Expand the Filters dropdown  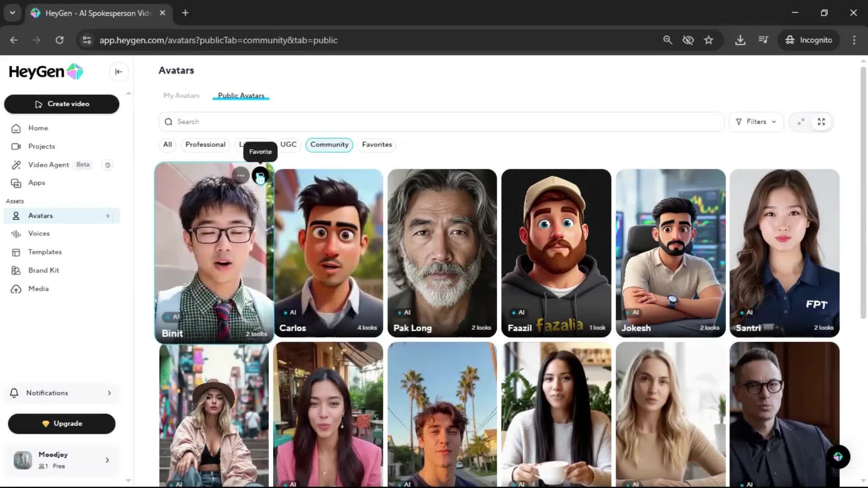756,122
